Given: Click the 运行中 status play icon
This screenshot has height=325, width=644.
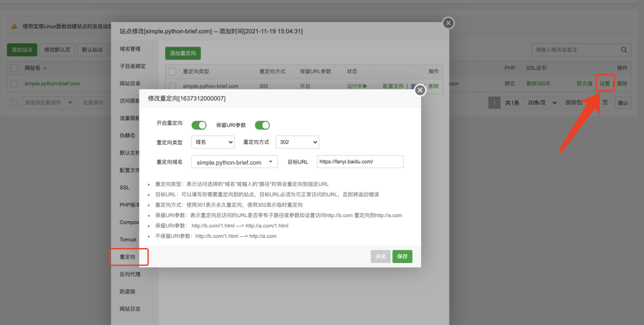Looking at the screenshot, I should (x=365, y=86).
